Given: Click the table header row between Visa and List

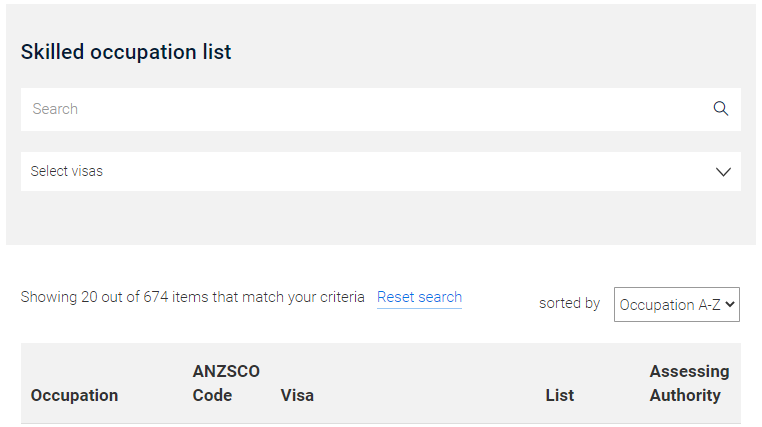Looking at the screenshot, I should tap(430, 385).
